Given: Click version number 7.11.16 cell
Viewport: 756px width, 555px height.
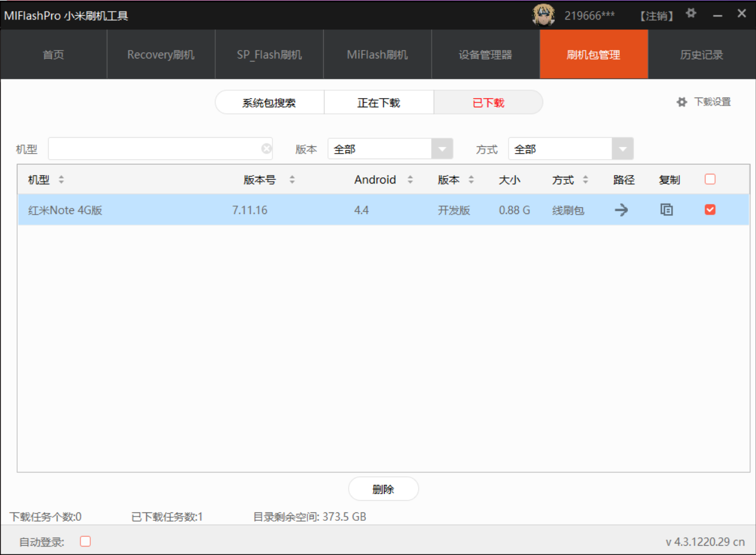Looking at the screenshot, I should 250,210.
